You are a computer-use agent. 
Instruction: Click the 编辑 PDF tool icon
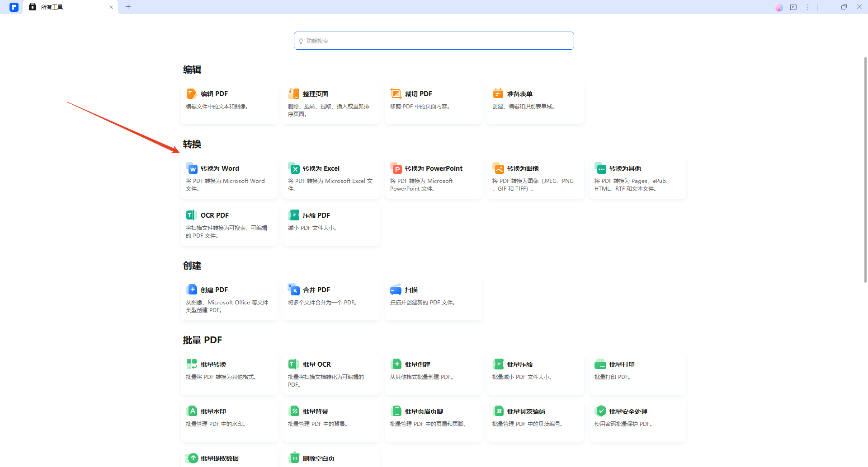pos(192,94)
